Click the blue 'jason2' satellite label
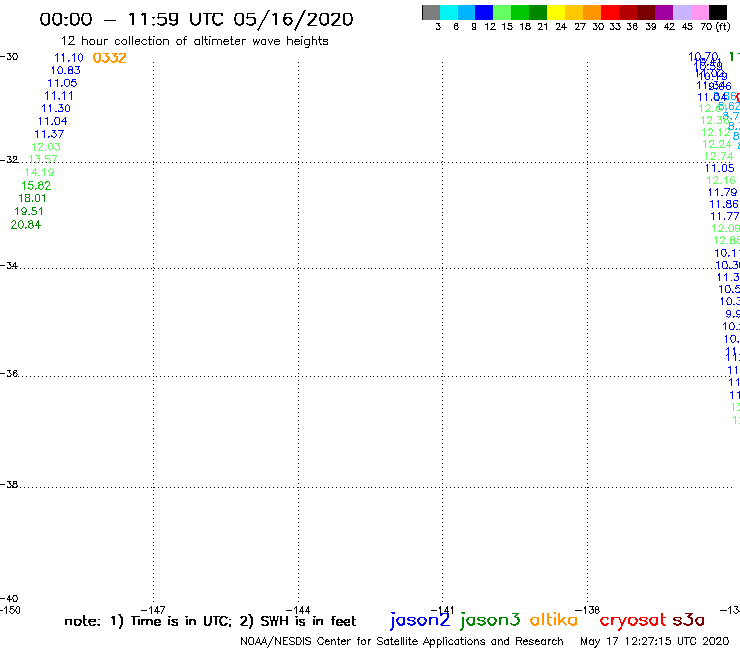This screenshot has width=740, height=650. coord(420,620)
